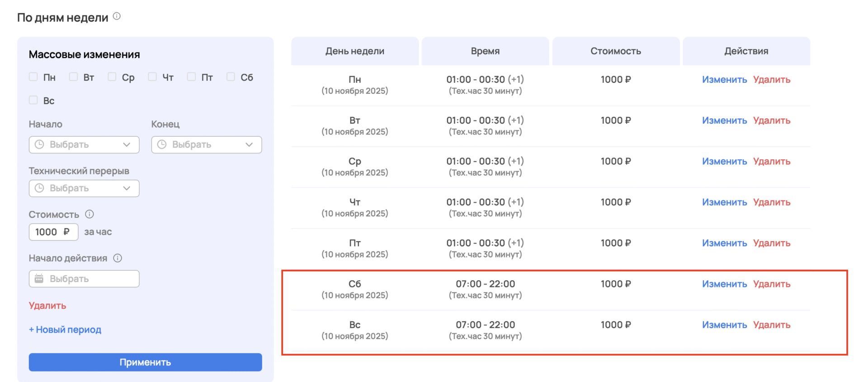Click the cost input field showing 1000 ₽
The width and height of the screenshot is (868, 382).
coord(53,232)
